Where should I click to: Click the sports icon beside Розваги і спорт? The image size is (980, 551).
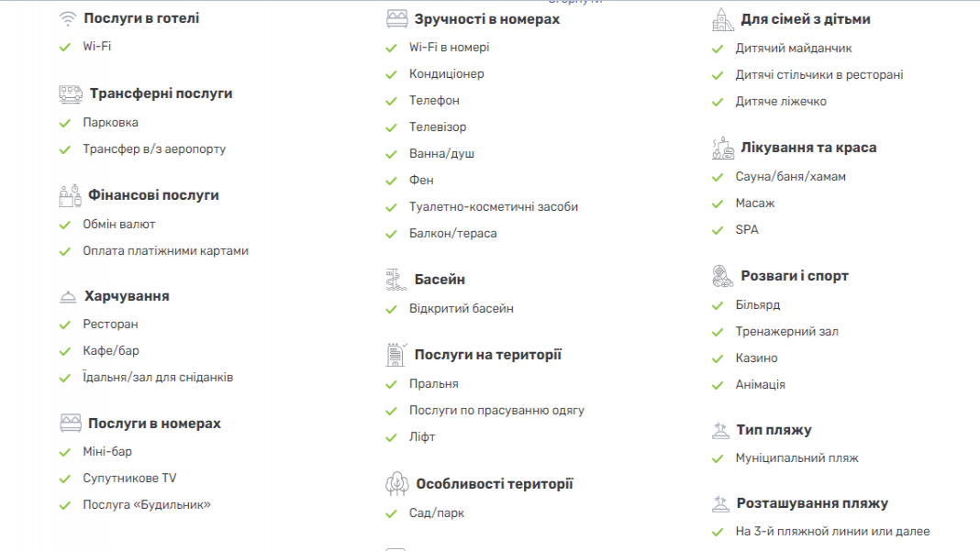723,276
